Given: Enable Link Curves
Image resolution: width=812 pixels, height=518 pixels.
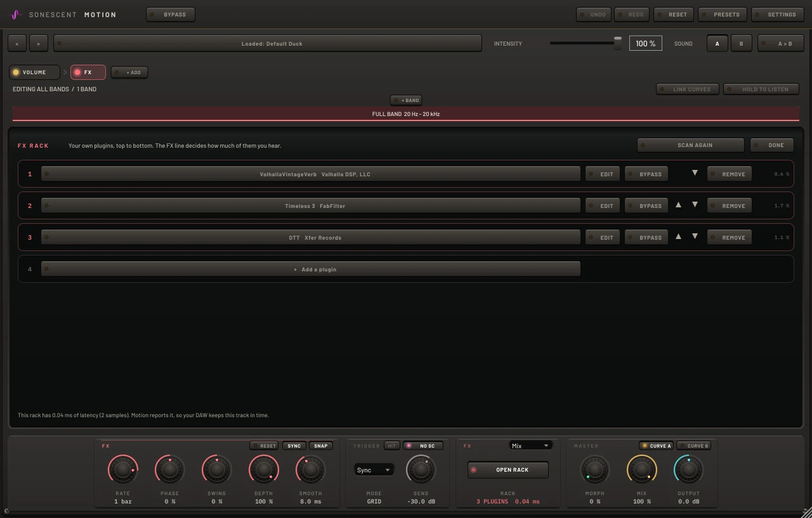Looking at the screenshot, I should click(x=688, y=89).
